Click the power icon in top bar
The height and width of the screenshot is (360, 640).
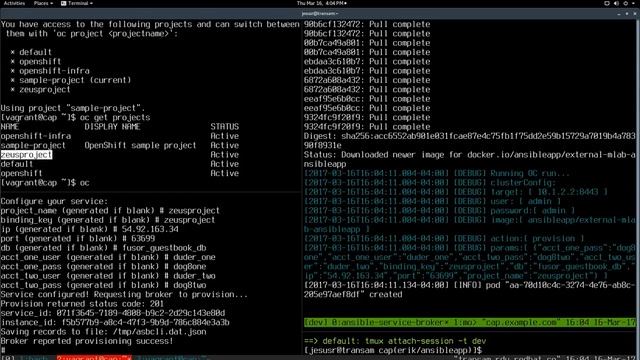pos(626,3)
